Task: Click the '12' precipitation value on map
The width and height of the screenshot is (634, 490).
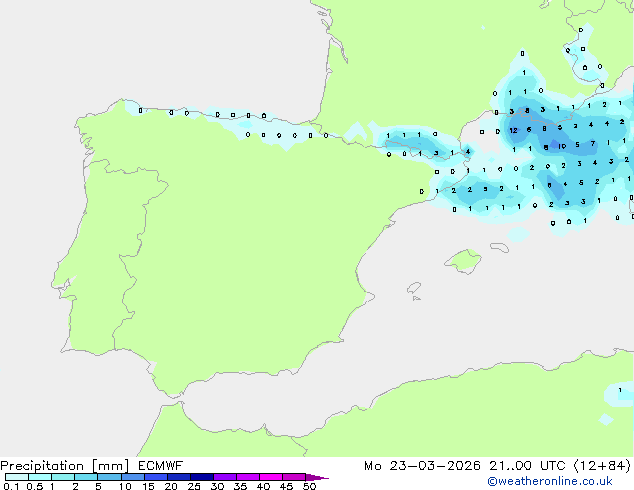Action: 513,131
